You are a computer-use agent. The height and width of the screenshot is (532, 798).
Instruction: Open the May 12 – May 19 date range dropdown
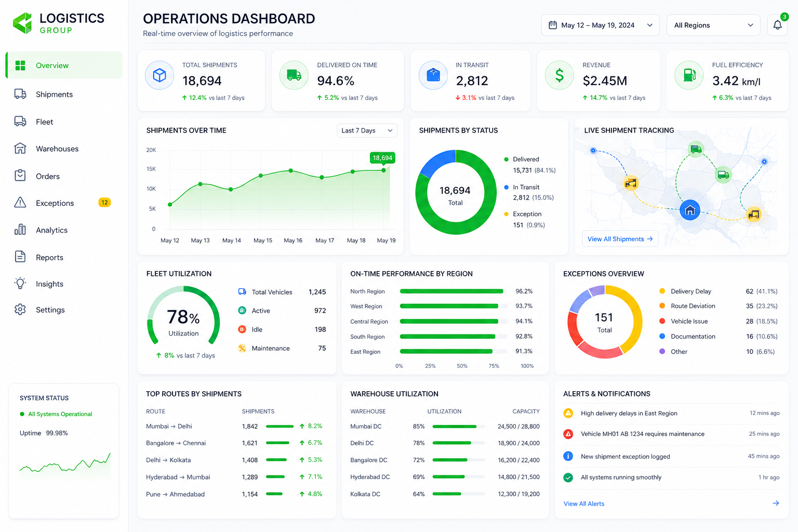[x=601, y=25]
